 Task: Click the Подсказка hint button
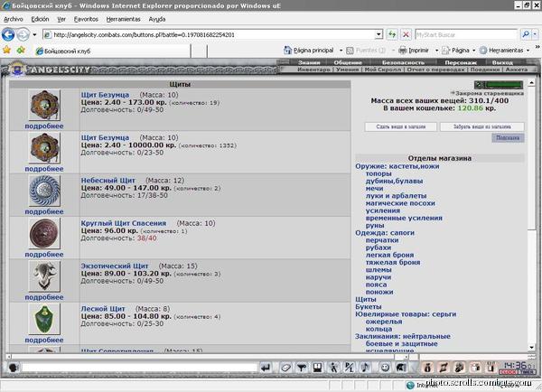tap(508, 138)
